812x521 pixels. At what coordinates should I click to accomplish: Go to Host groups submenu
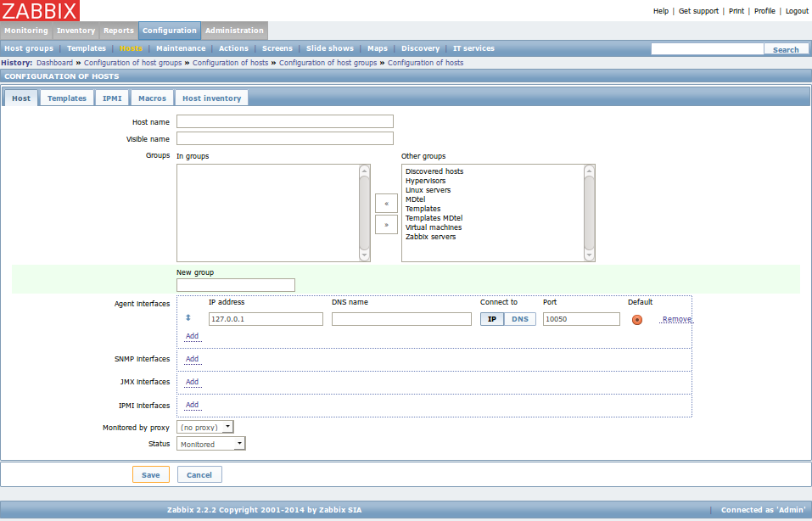29,48
